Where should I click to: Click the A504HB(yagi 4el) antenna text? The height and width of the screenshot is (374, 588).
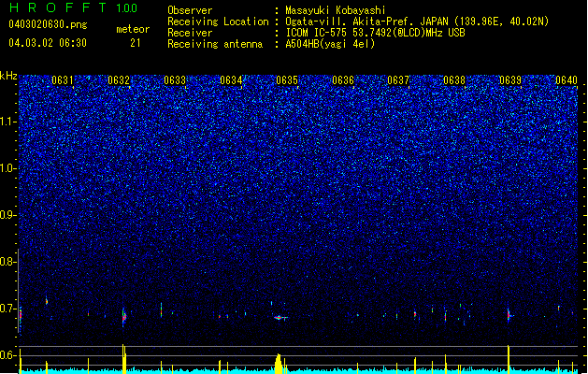(x=330, y=44)
